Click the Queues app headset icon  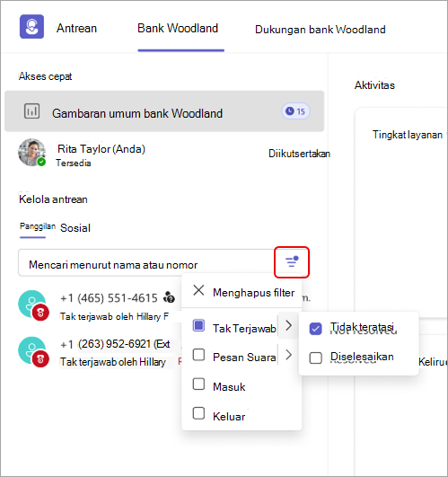(x=31, y=27)
